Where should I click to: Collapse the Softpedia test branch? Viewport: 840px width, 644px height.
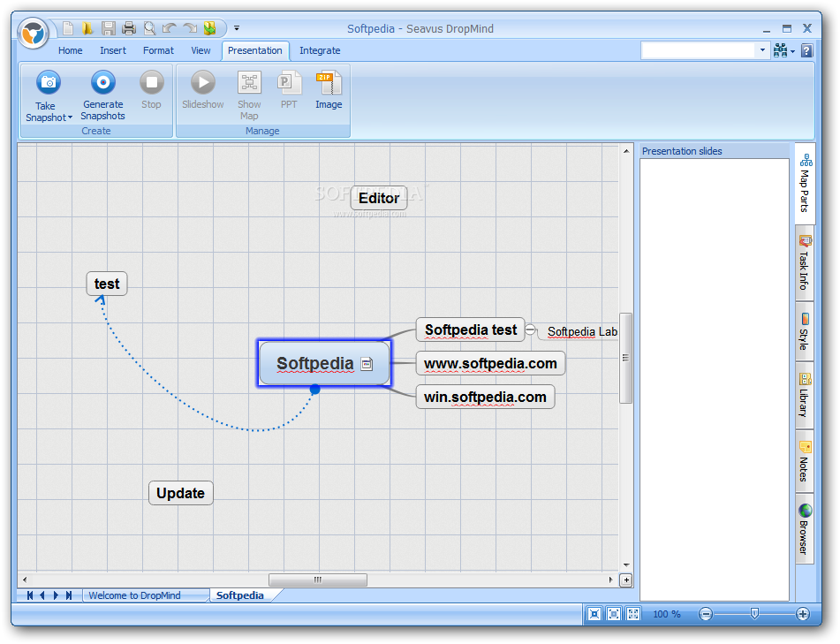[x=530, y=330]
